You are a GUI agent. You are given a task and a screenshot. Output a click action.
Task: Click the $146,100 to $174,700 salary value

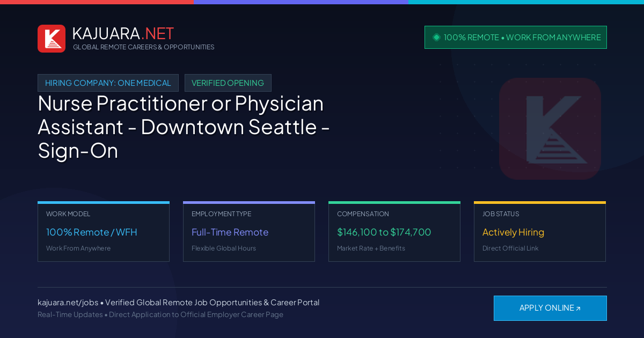pos(384,232)
